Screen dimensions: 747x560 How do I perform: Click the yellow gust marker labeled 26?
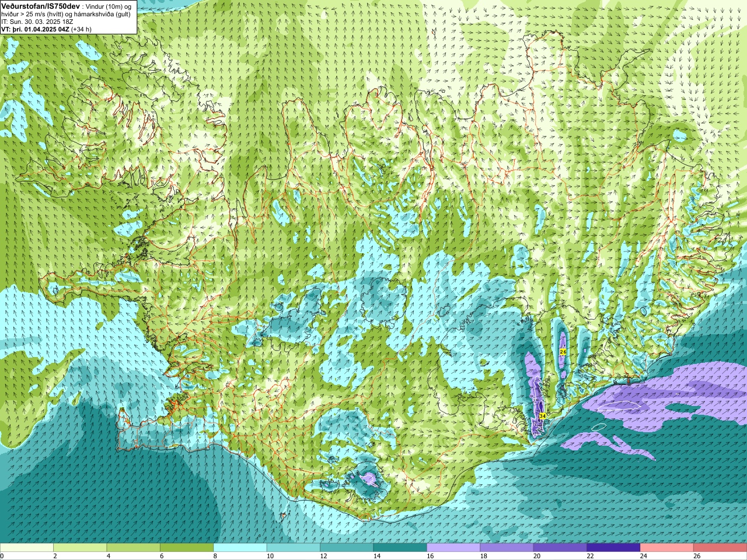coord(563,352)
